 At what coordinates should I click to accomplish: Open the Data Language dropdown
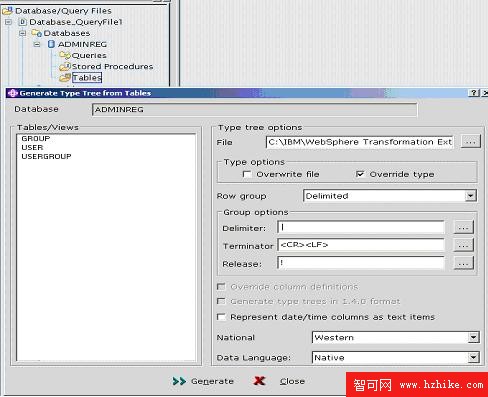click(473, 358)
